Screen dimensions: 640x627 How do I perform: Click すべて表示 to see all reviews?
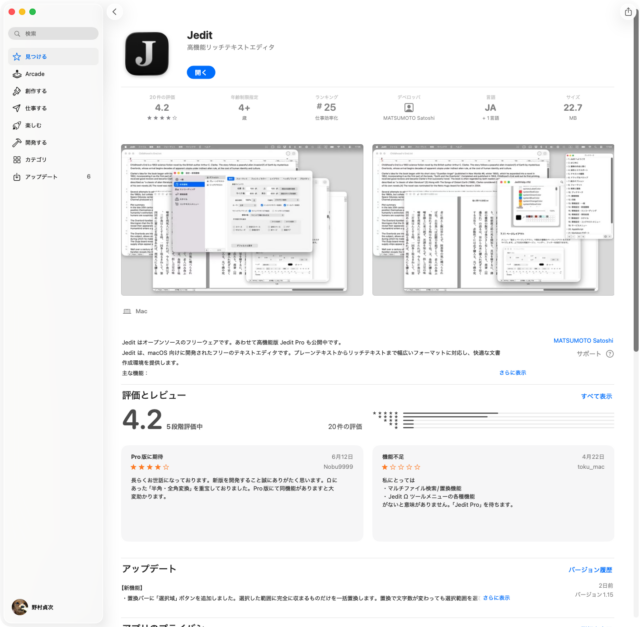tap(596, 396)
